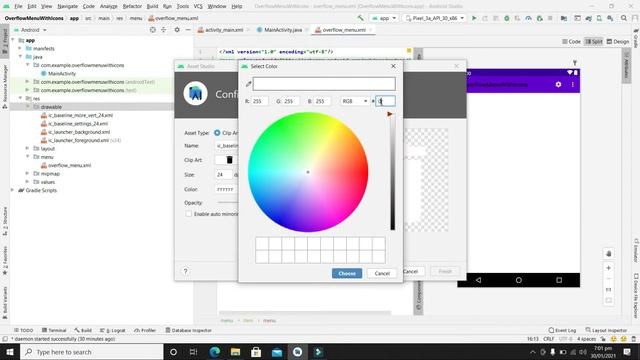
Task: Click the settings gear in the preview app bar
Action: [558, 84]
